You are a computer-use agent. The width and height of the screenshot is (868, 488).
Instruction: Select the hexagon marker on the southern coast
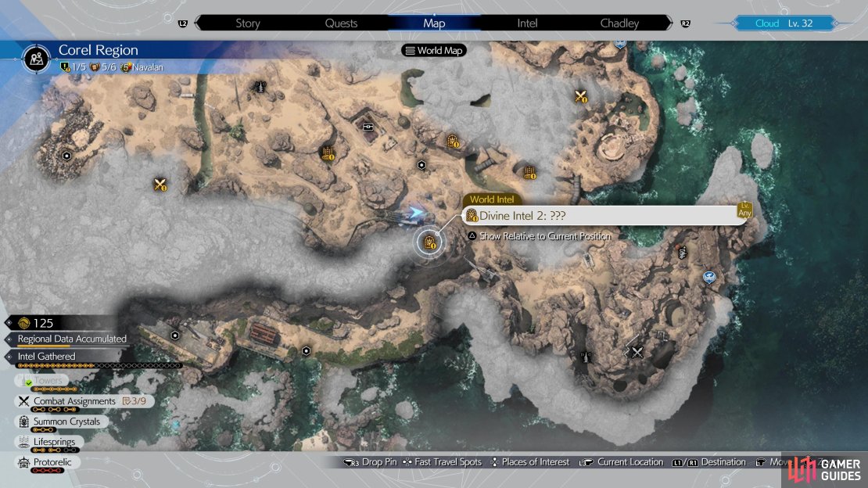point(306,351)
